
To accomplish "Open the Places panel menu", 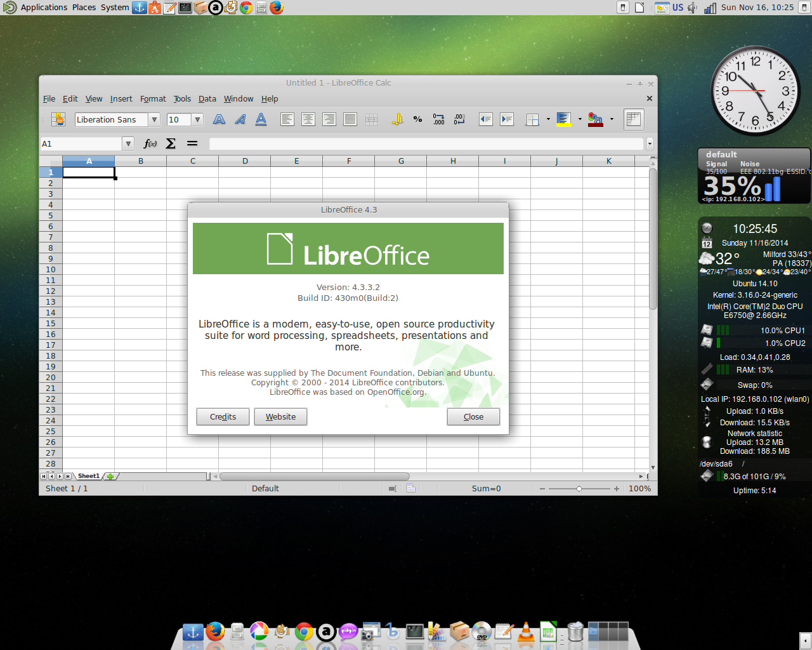I will click(x=84, y=8).
